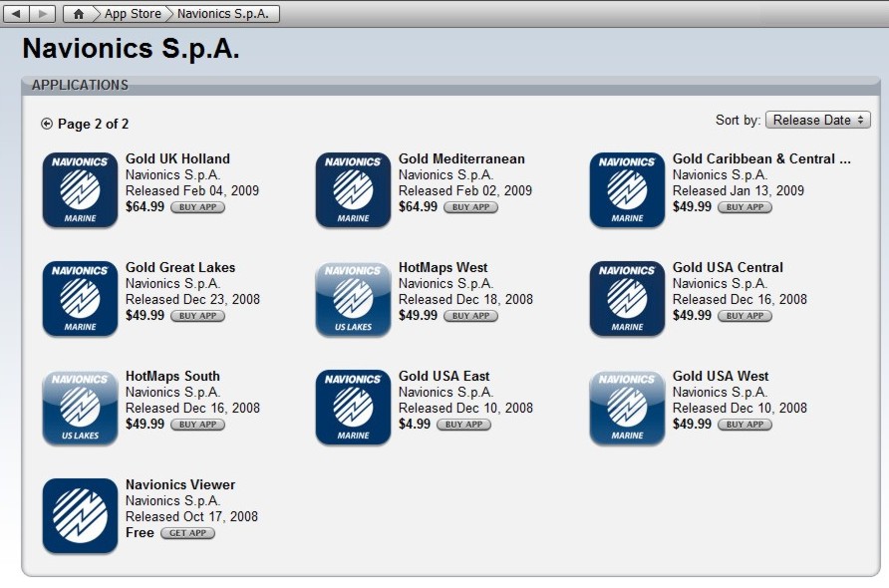
Task: Open the Sort by Release Date dropdown
Action: (817, 121)
